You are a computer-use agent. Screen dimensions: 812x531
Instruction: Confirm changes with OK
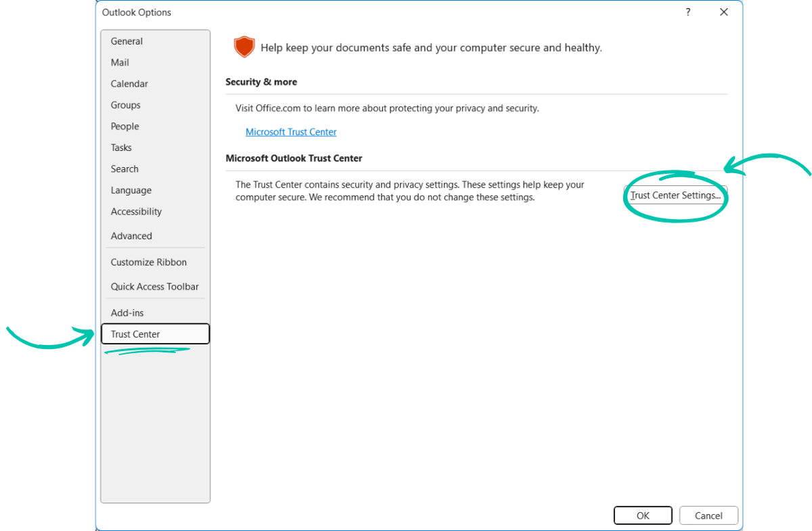(642, 515)
